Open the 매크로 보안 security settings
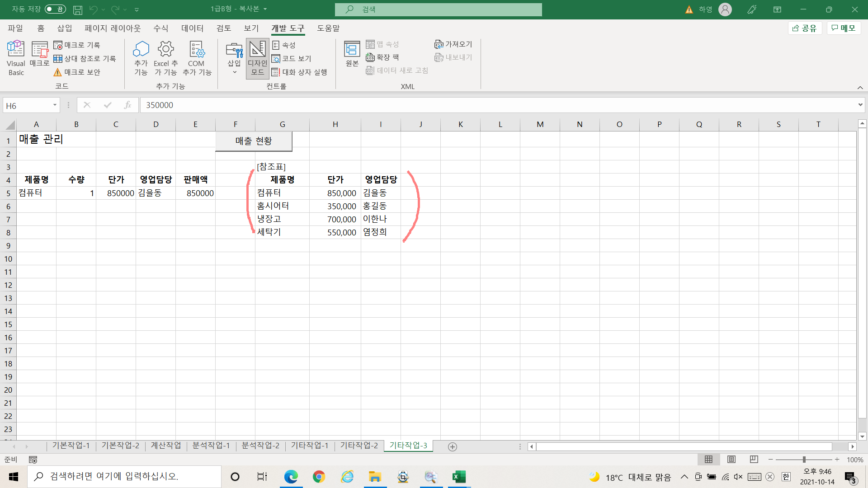The width and height of the screenshot is (868, 488). point(77,72)
